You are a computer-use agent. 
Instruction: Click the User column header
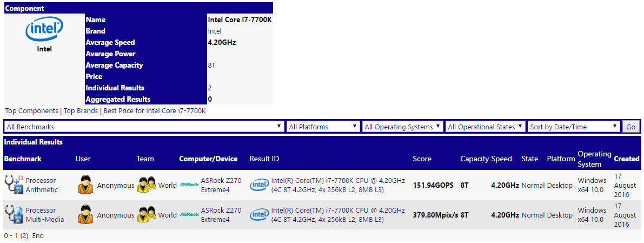point(83,159)
